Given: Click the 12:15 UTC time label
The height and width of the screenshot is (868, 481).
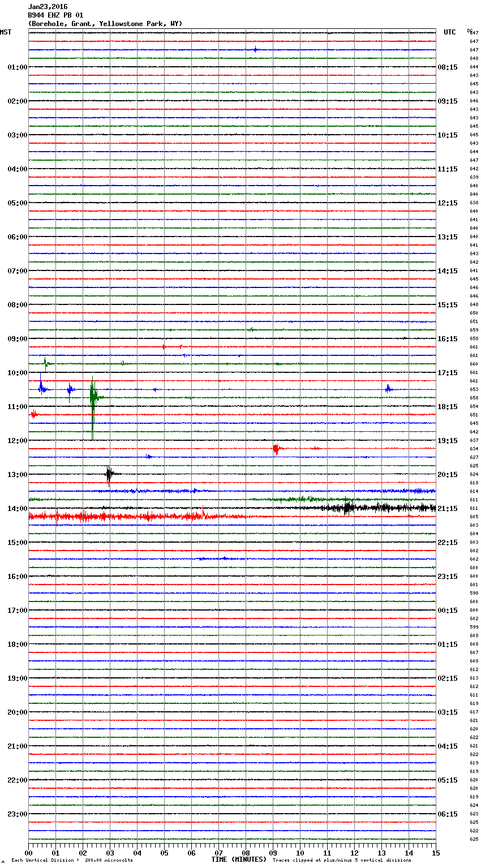Looking at the screenshot, I should tap(448, 203).
